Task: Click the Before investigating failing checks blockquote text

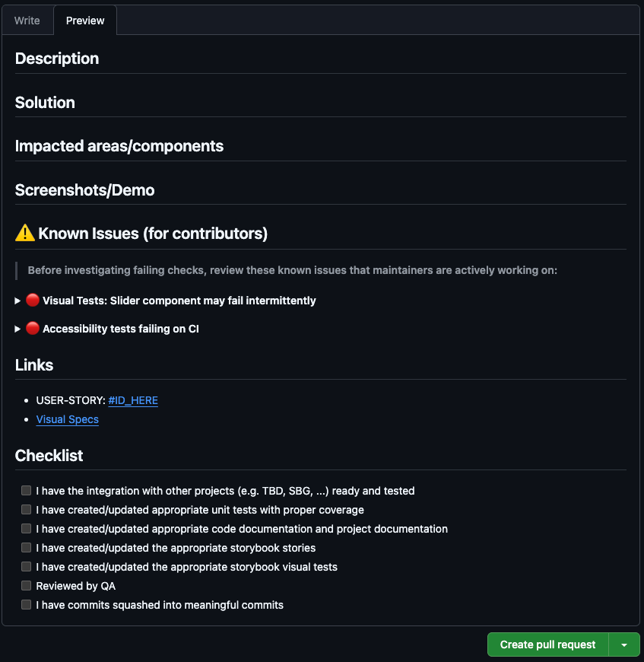Action: pos(292,270)
